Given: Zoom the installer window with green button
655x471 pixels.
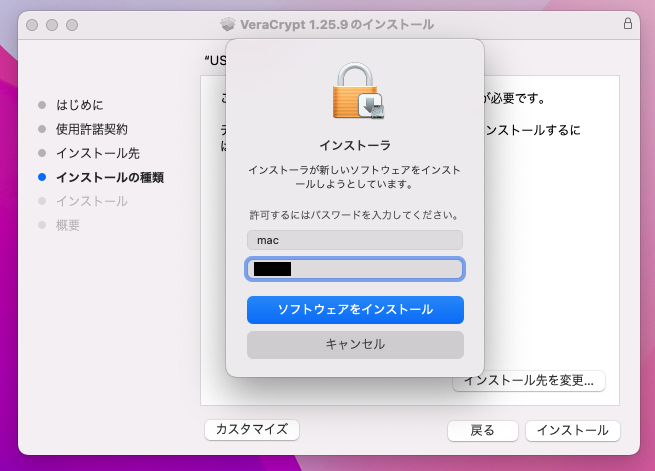Looking at the screenshot, I should pos(76,24).
